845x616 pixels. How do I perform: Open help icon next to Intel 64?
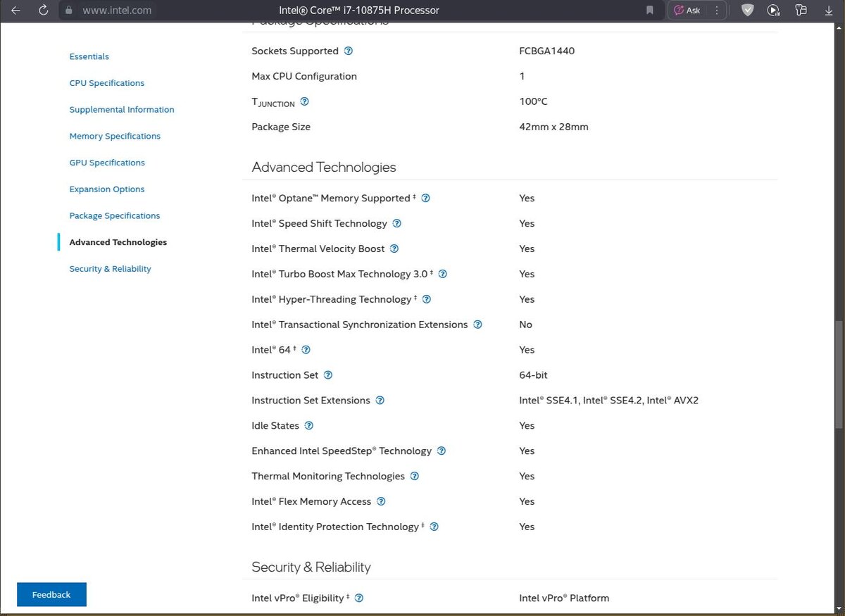(306, 350)
